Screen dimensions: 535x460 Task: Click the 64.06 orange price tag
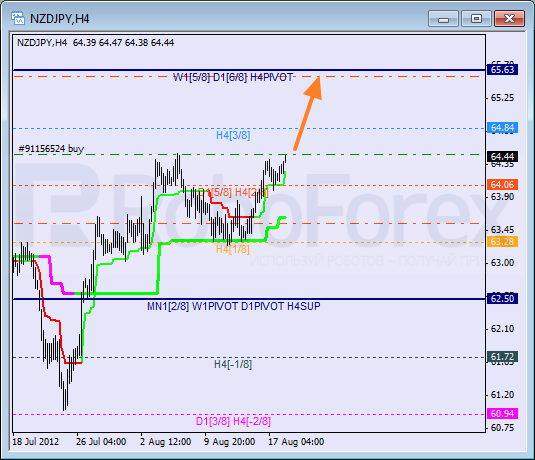coord(502,185)
